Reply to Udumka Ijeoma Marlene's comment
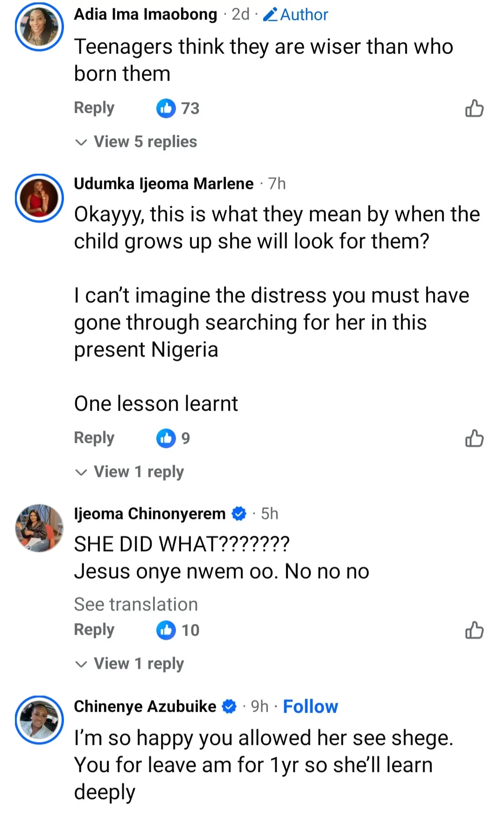Screen dimensions: 504x819 94,438
